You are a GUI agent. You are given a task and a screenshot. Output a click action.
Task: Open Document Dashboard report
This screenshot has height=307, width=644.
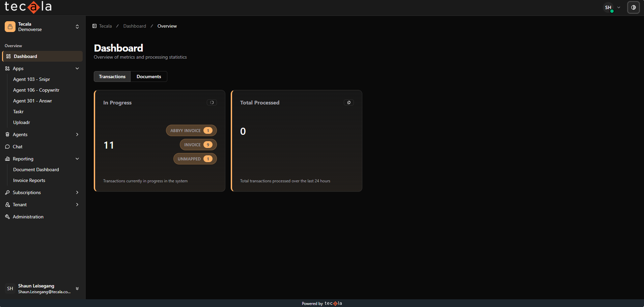pyautogui.click(x=36, y=170)
